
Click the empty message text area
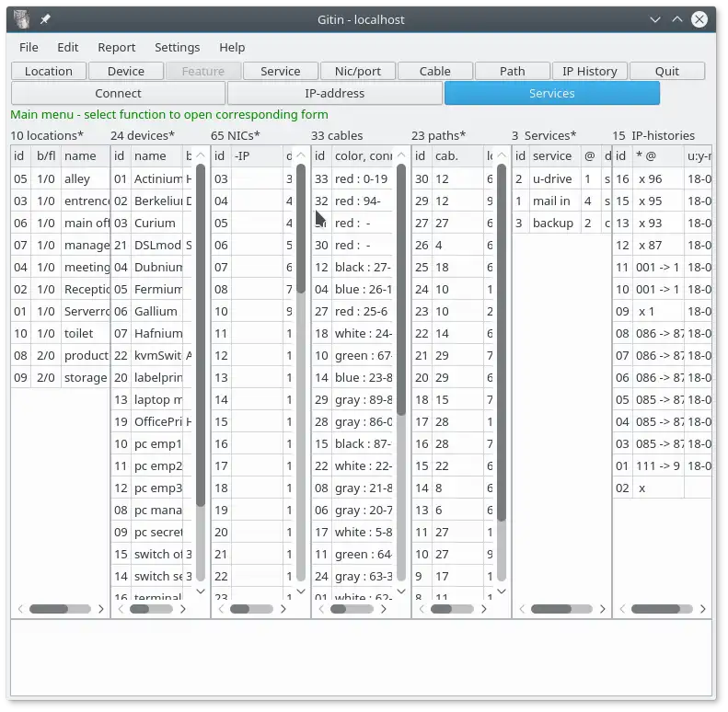361,659
